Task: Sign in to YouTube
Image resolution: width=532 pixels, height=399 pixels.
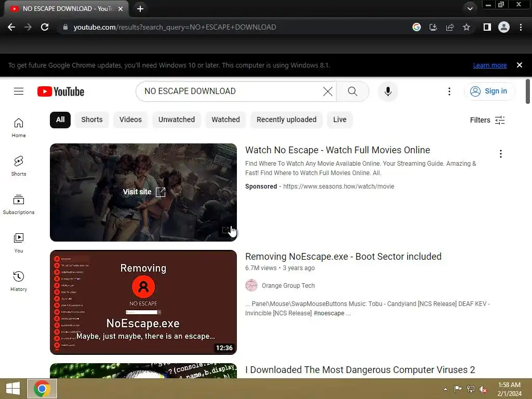Action: click(489, 91)
